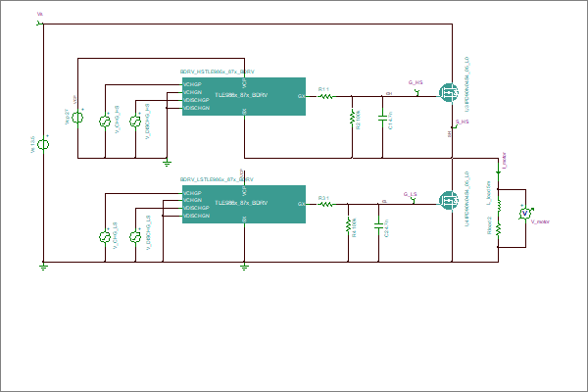The image size is (588, 392).
Task: Select the BDRV_HS TLE986x driver block
Action: 244,96
